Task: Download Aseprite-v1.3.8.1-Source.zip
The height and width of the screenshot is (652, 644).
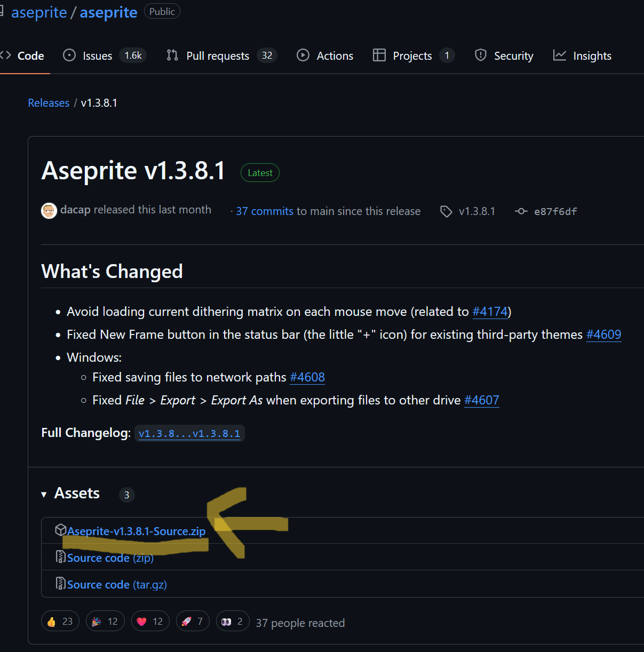Action: pos(137,531)
